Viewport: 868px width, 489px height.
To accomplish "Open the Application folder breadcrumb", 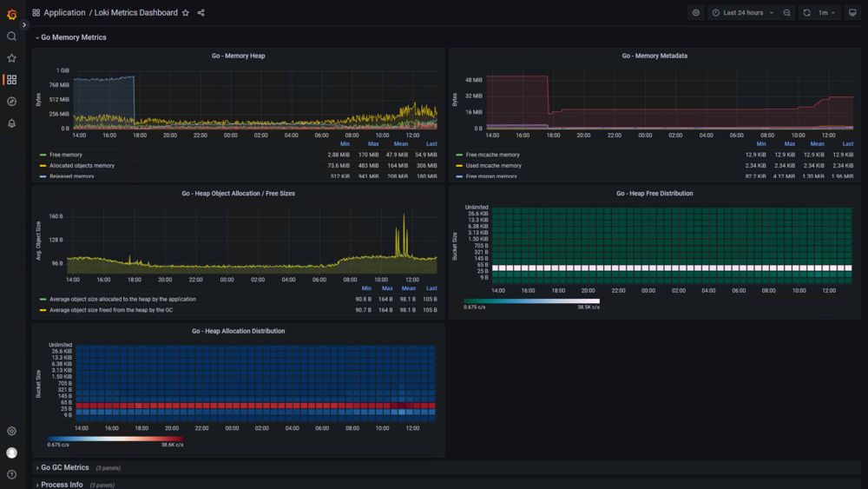I will [x=64, y=13].
